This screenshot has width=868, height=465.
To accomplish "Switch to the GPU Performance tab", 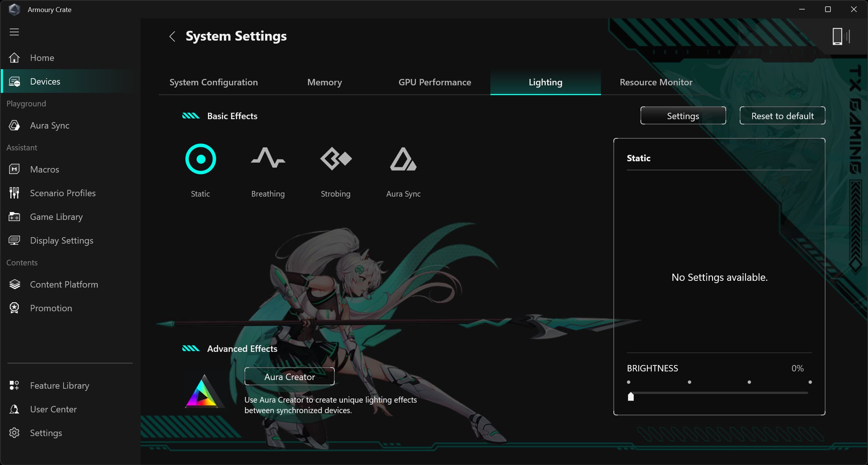I will point(434,82).
